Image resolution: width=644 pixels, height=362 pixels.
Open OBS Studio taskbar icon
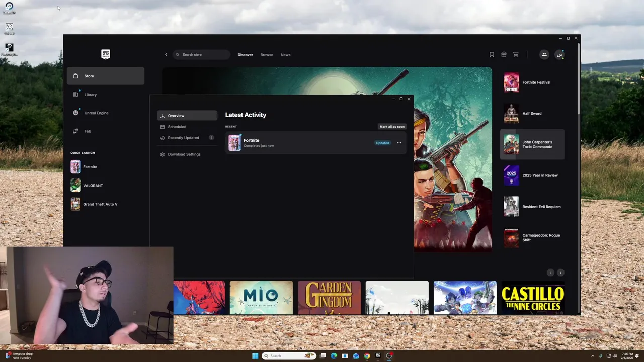coord(389,356)
